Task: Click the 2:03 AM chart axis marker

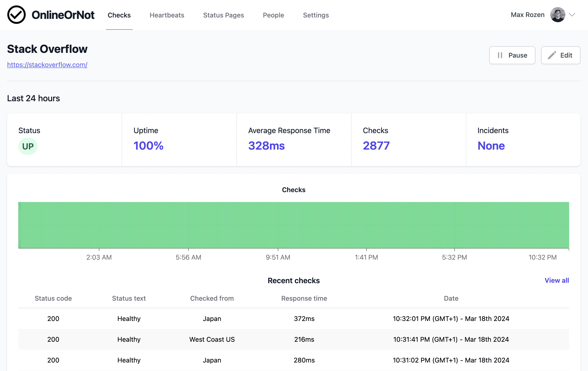Action: 99,257
